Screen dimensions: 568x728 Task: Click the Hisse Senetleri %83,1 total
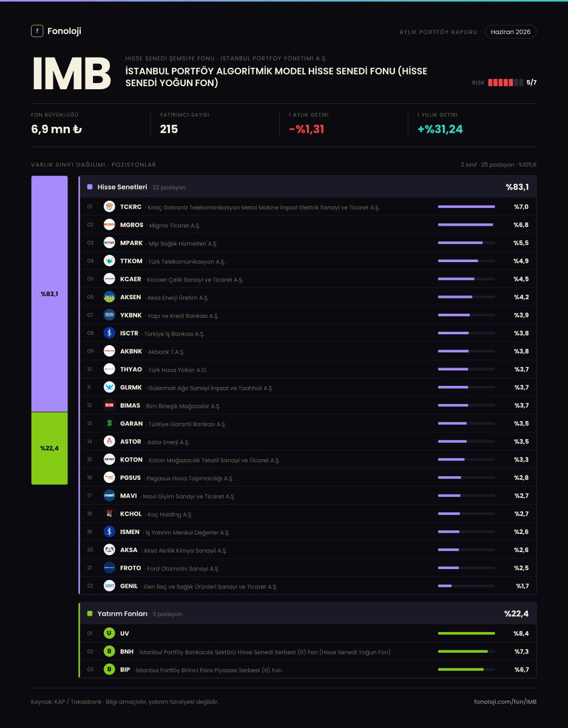(x=517, y=187)
